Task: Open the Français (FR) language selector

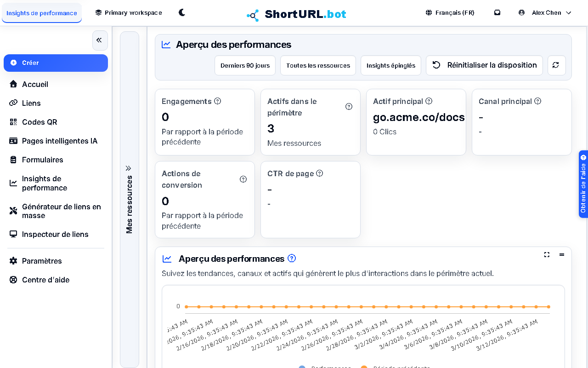Action: tap(450, 12)
